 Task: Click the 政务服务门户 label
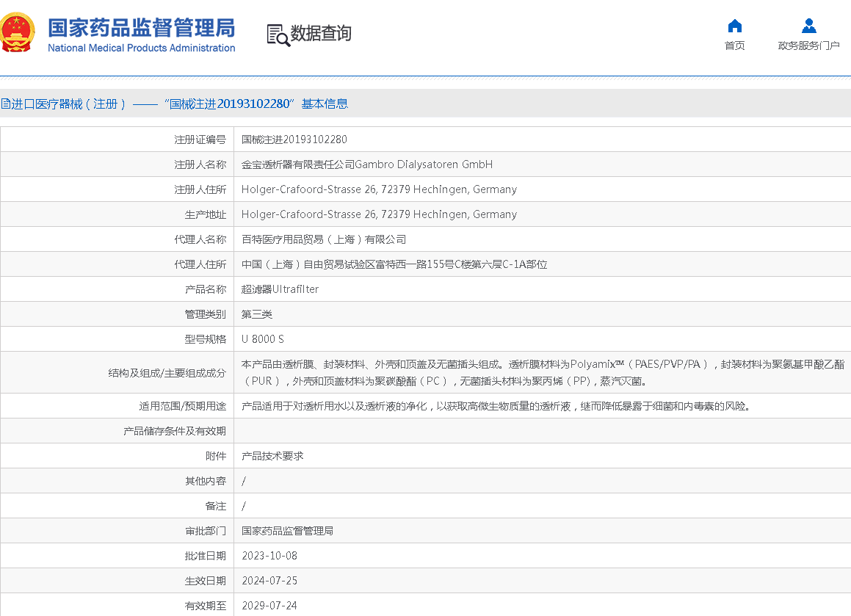point(808,46)
